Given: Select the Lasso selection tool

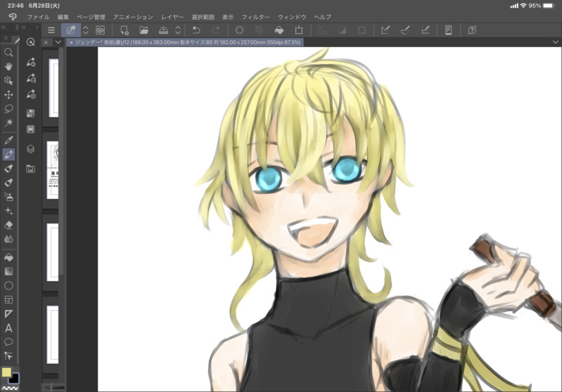Looking at the screenshot, I should (x=8, y=108).
